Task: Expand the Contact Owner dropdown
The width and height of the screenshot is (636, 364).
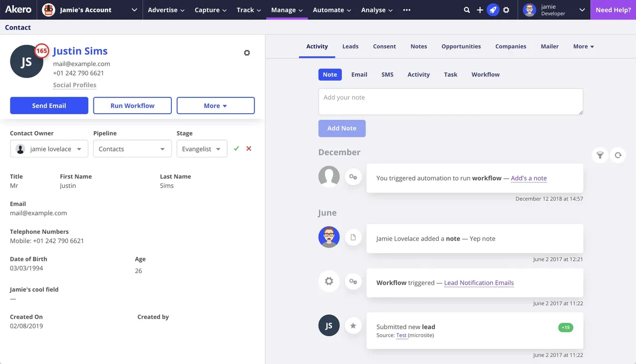Action: [x=49, y=149]
